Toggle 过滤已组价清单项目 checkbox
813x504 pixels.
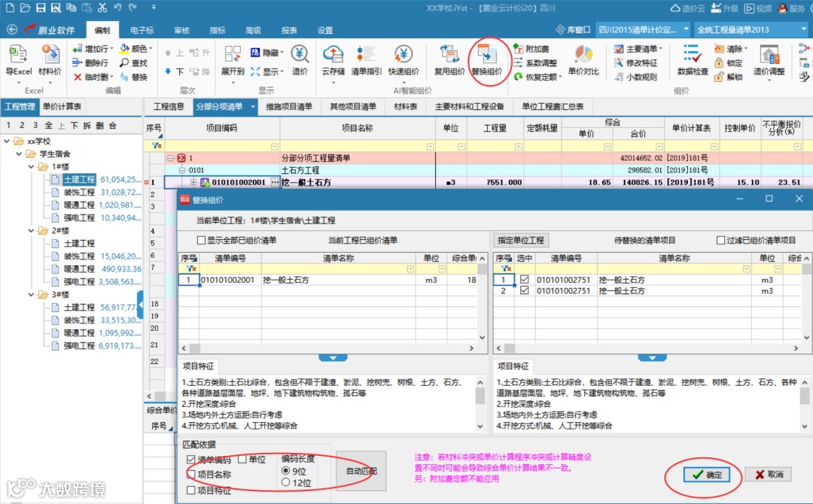coord(720,240)
